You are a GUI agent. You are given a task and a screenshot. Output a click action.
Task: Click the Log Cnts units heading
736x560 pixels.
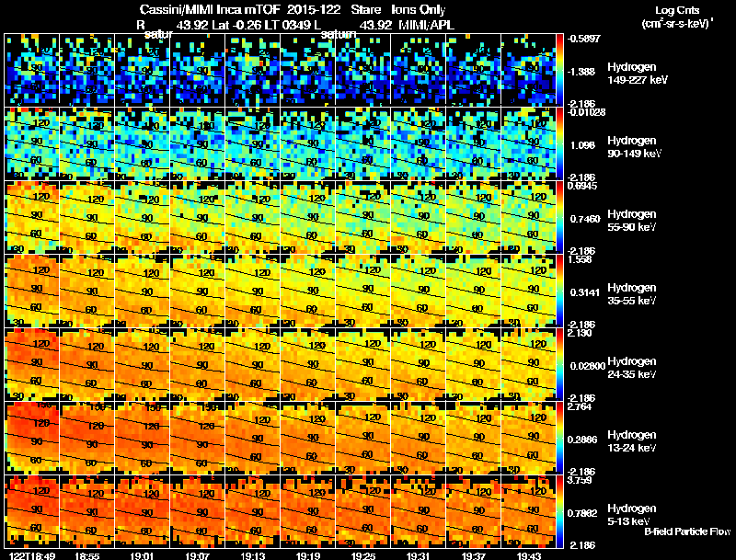[x=677, y=17]
